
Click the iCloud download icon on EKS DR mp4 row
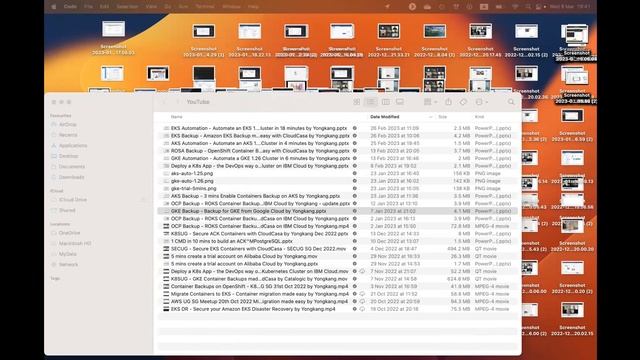coord(362,309)
